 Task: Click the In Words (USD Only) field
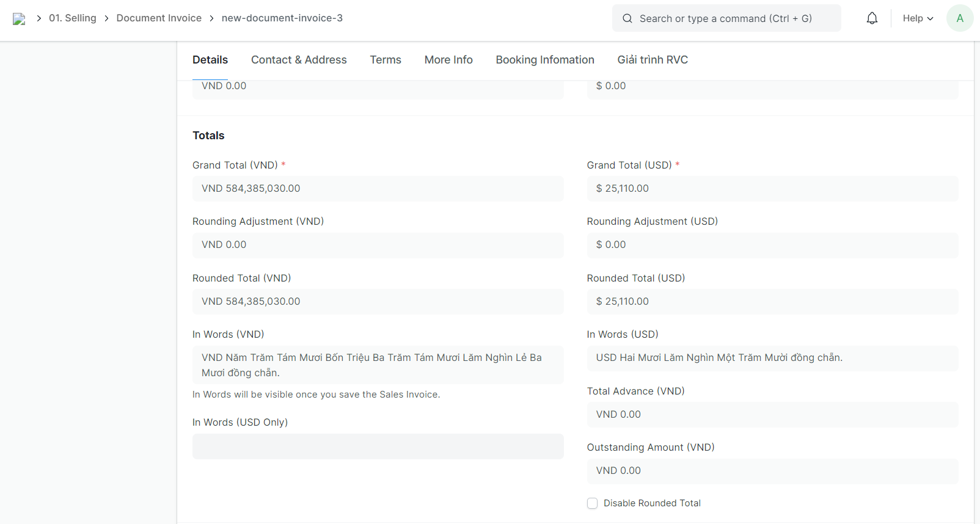378,446
